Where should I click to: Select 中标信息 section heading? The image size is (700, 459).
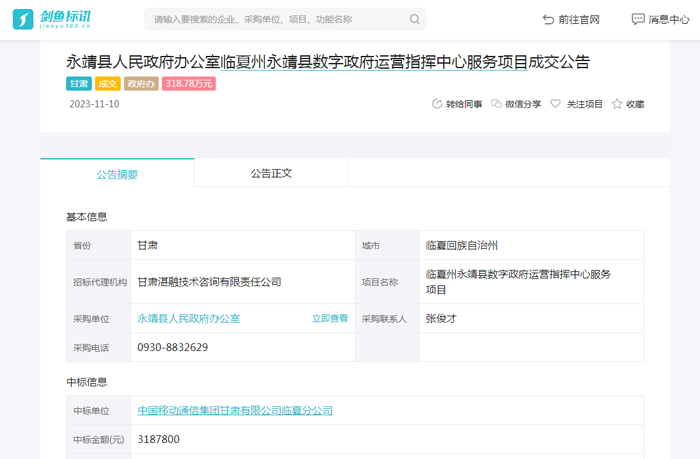87,382
